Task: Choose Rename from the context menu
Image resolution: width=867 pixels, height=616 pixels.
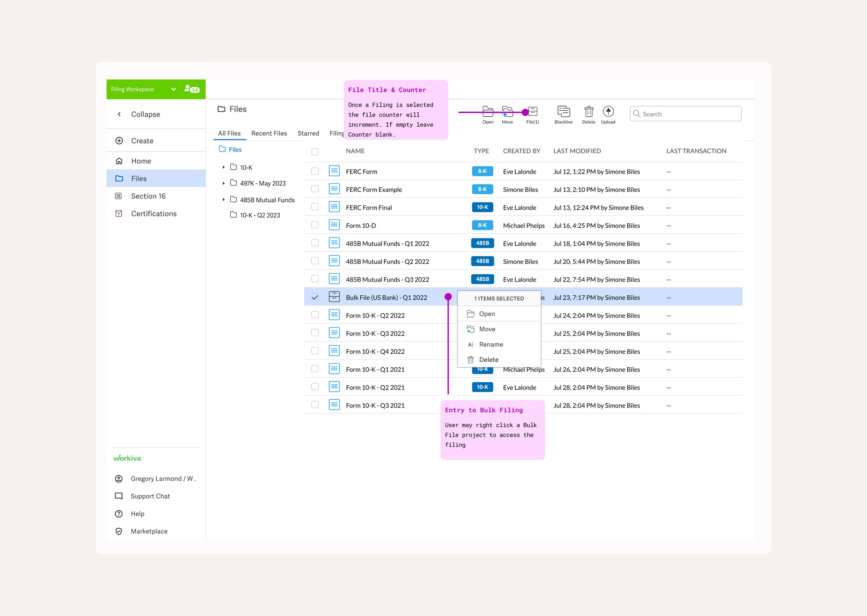Action: [x=491, y=344]
